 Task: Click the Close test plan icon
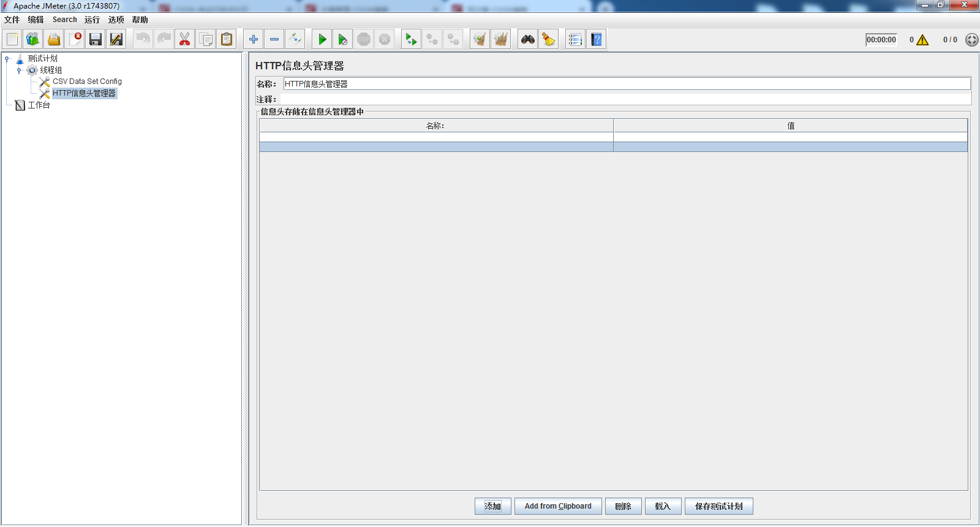click(x=75, y=39)
